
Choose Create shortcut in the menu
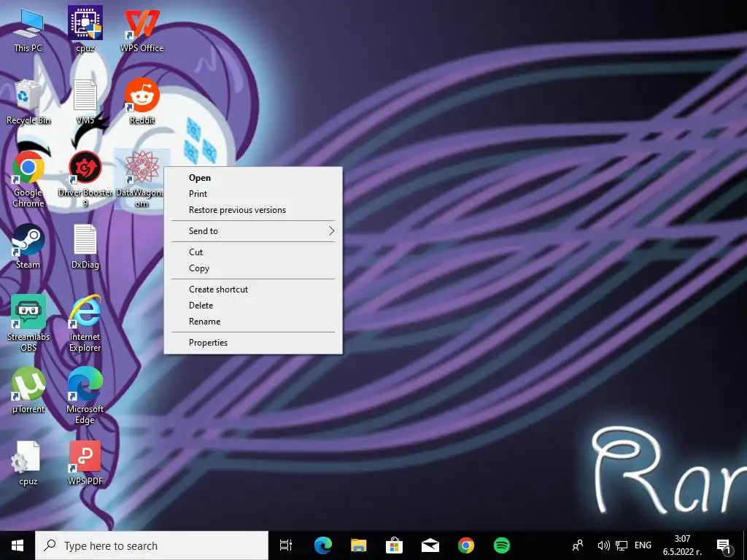coord(253,289)
